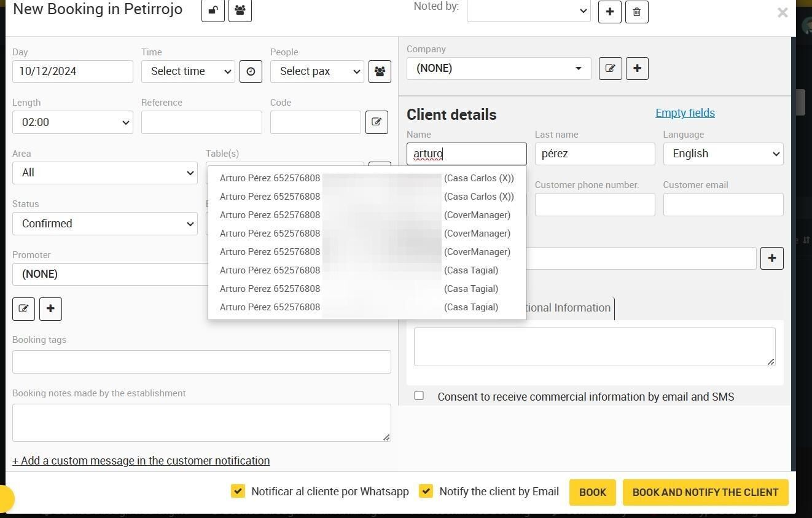Click the Empty fields link
The image size is (812, 518).
pos(685,113)
